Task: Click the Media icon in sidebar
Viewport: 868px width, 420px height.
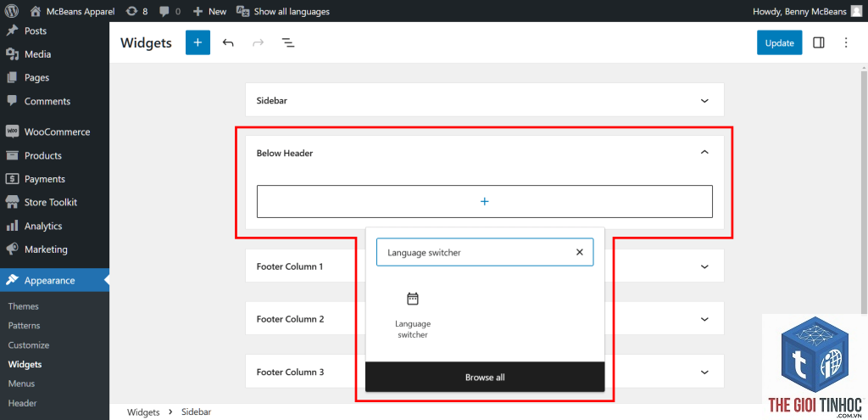Action: click(x=12, y=54)
